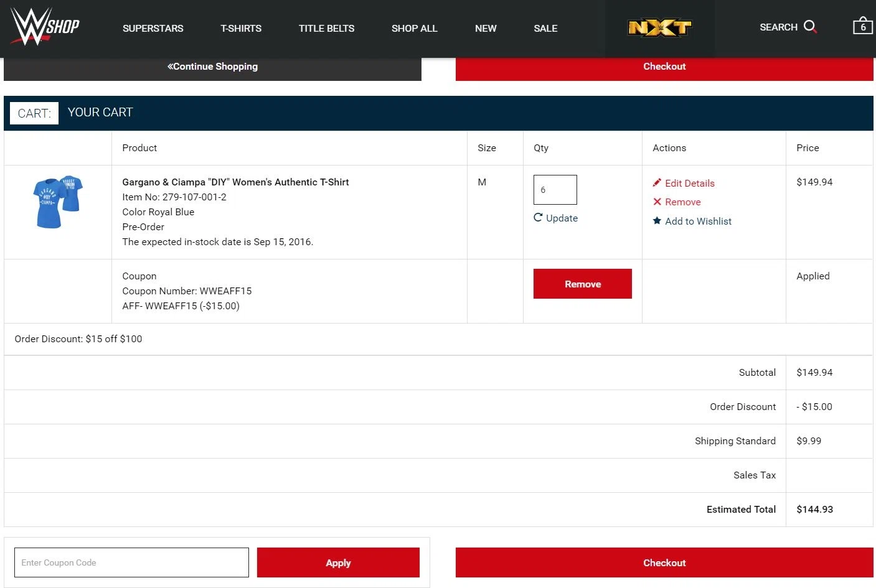
Task: Apply the coupon code
Action: [338, 562]
